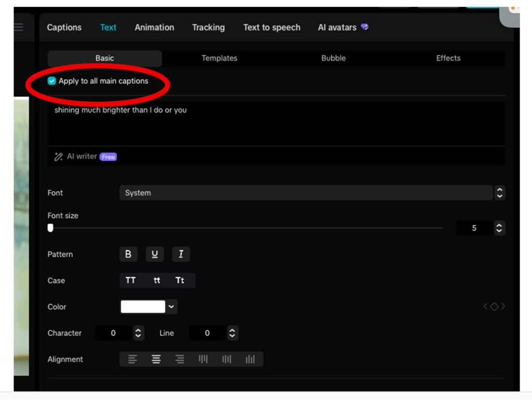Toggle underline text pattern
This screenshot has height=400, width=532.
tap(154, 254)
